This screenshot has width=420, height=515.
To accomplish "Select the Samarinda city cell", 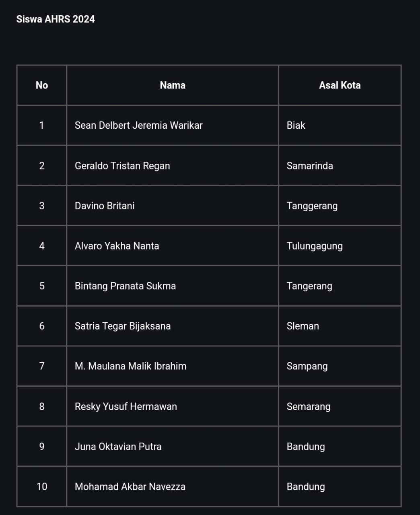I will [340, 165].
